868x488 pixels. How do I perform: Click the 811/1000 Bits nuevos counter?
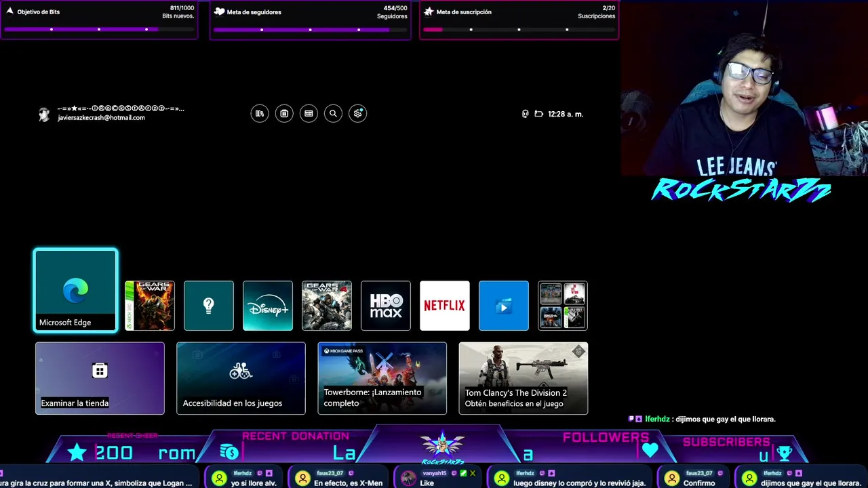178,12
